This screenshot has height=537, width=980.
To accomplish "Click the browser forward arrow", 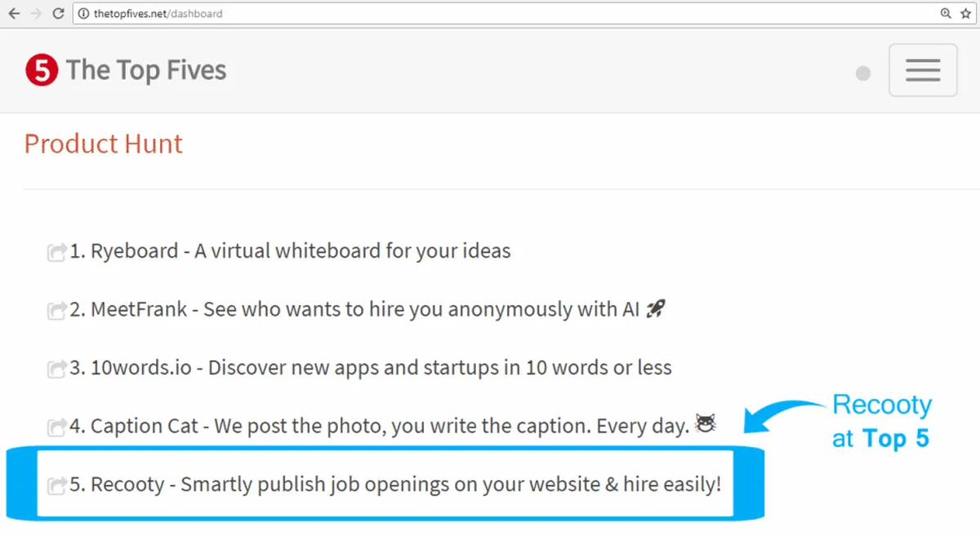I will [35, 13].
